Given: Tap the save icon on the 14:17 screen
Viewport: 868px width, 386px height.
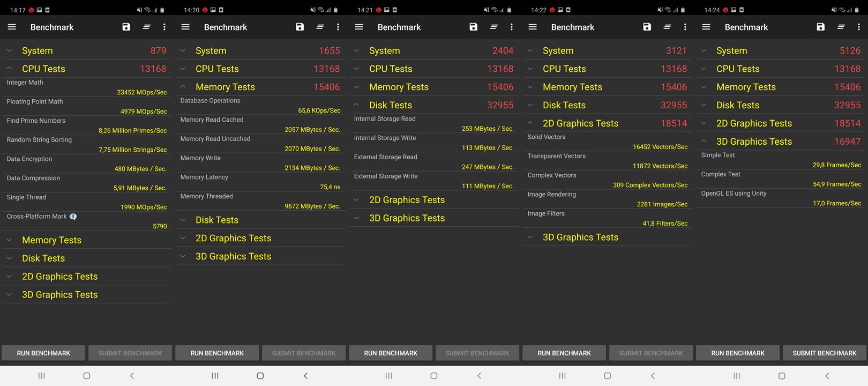Looking at the screenshot, I should [126, 27].
